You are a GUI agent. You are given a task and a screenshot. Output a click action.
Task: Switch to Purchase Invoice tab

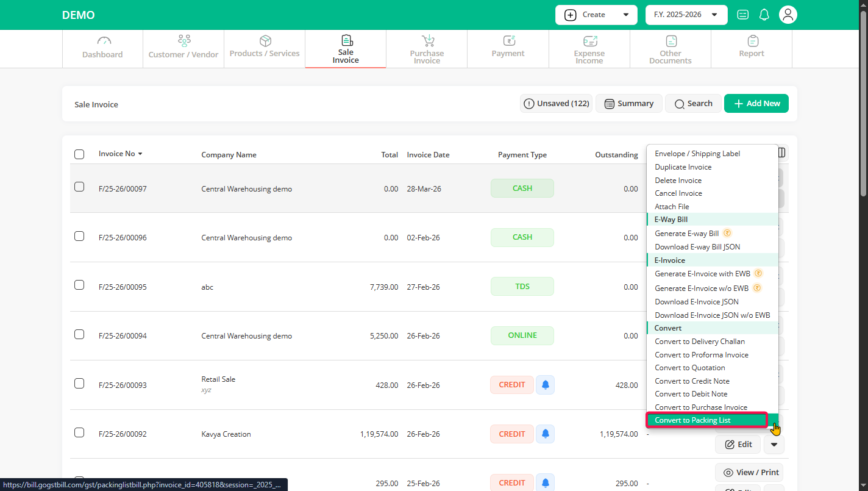click(427, 49)
